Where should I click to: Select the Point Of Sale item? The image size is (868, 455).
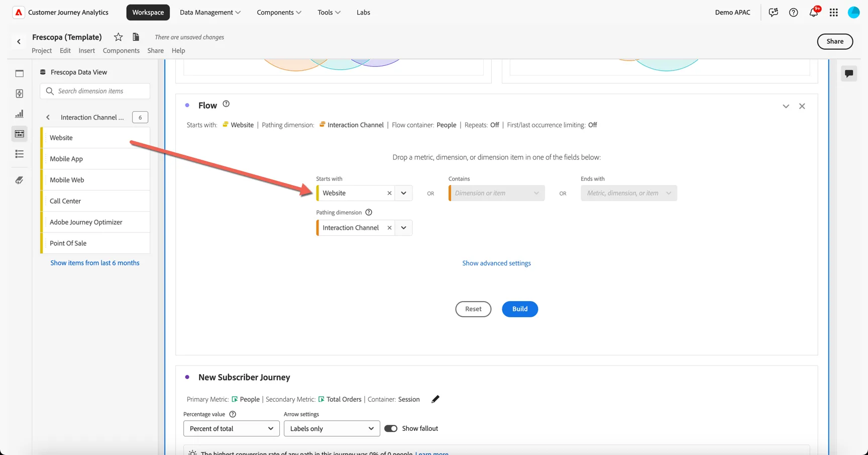(x=95, y=243)
